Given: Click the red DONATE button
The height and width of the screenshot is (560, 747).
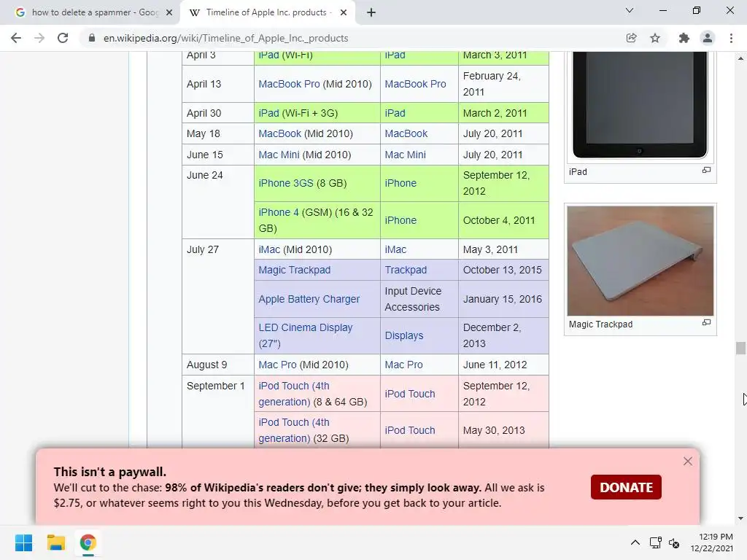Looking at the screenshot, I should (x=626, y=487).
